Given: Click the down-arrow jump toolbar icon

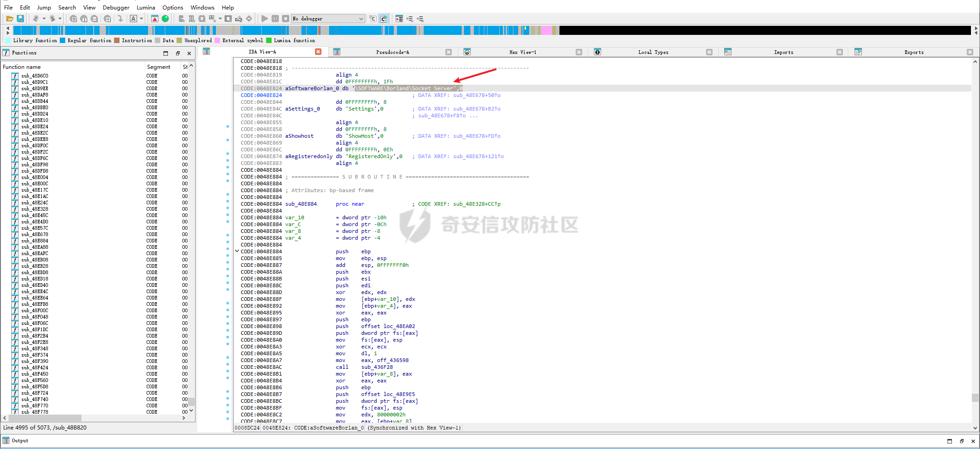Looking at the screenshot, I should coord(120,19).
